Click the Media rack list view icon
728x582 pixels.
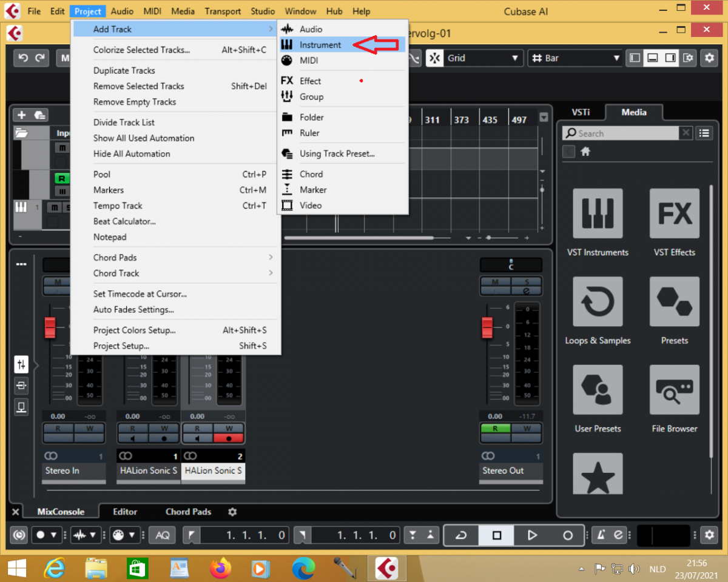[704, 133]
